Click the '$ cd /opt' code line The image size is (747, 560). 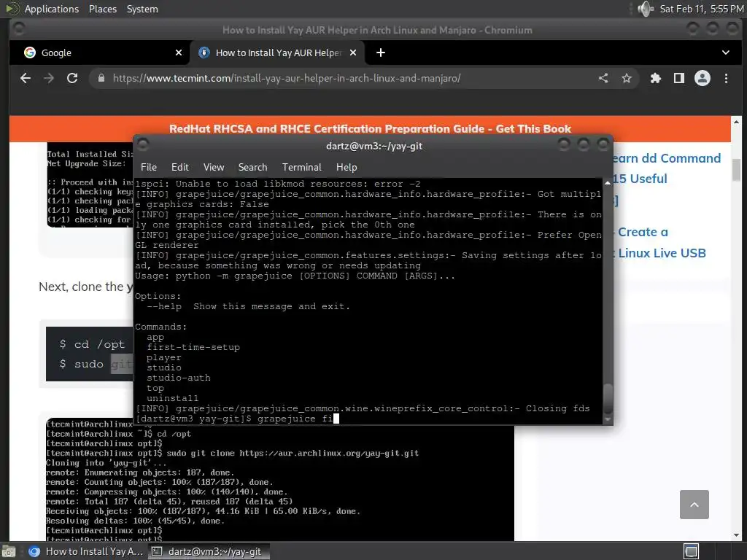point(92,344)
